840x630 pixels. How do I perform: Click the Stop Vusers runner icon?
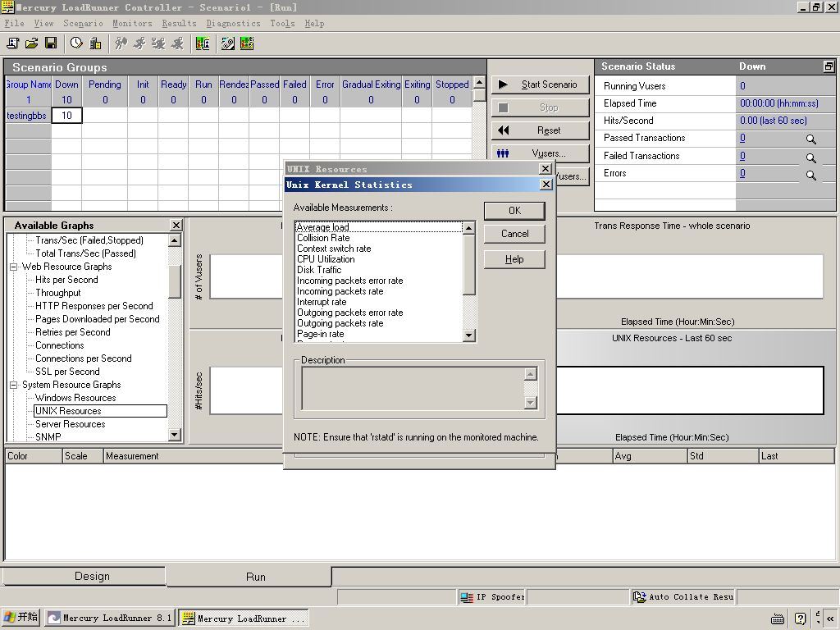177,43
